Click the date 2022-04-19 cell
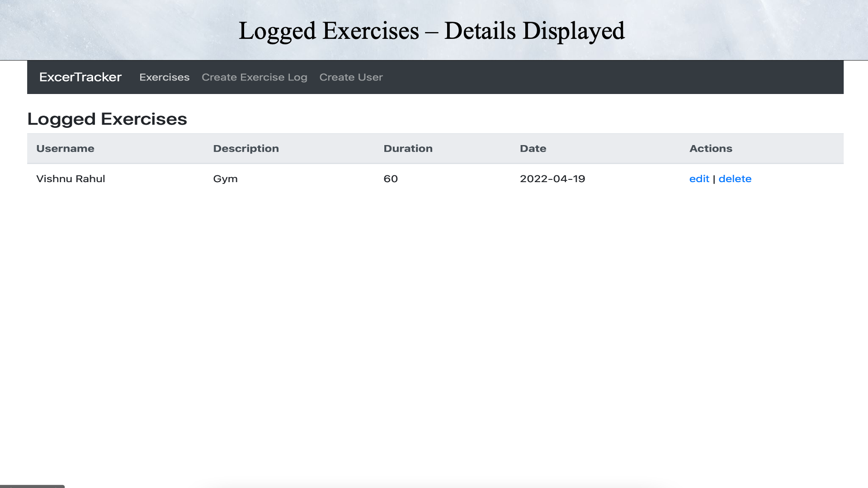 click(552, 178)
